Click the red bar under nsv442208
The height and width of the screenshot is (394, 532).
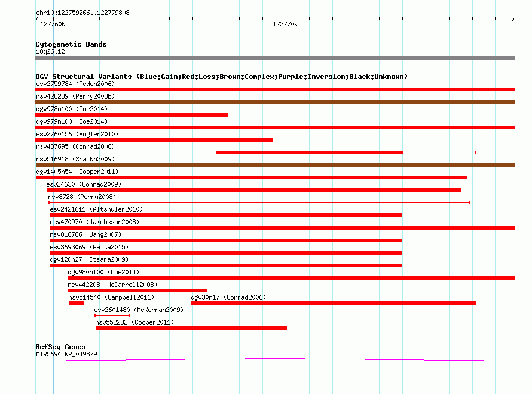pos(137,291)
